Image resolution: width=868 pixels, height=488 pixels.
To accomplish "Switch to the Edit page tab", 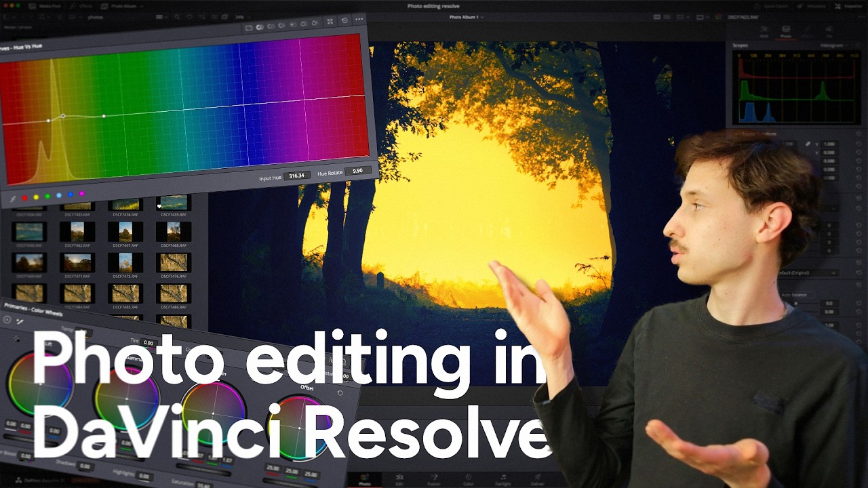I will 399,479.
